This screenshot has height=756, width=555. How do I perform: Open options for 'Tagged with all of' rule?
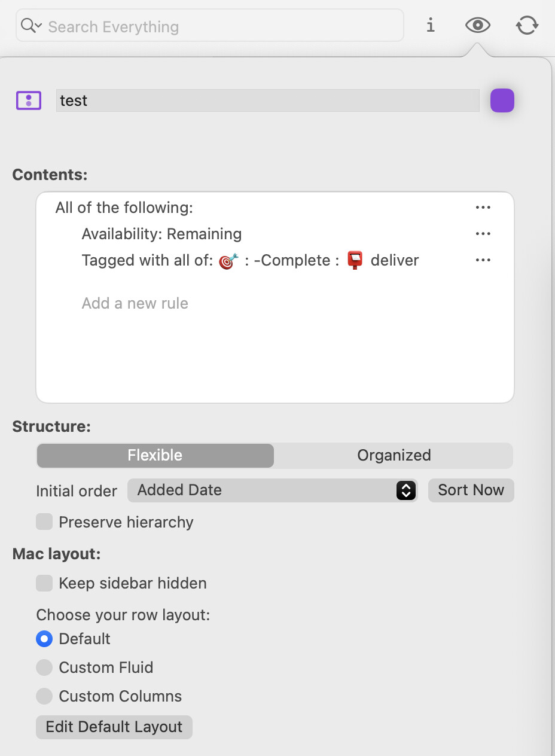(x=483, y=260)
